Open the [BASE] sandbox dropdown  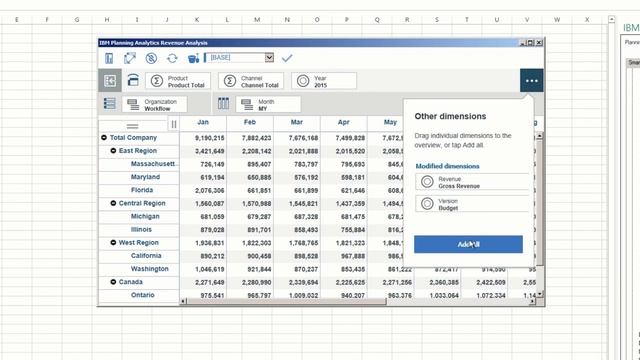(x=269, y=58)
